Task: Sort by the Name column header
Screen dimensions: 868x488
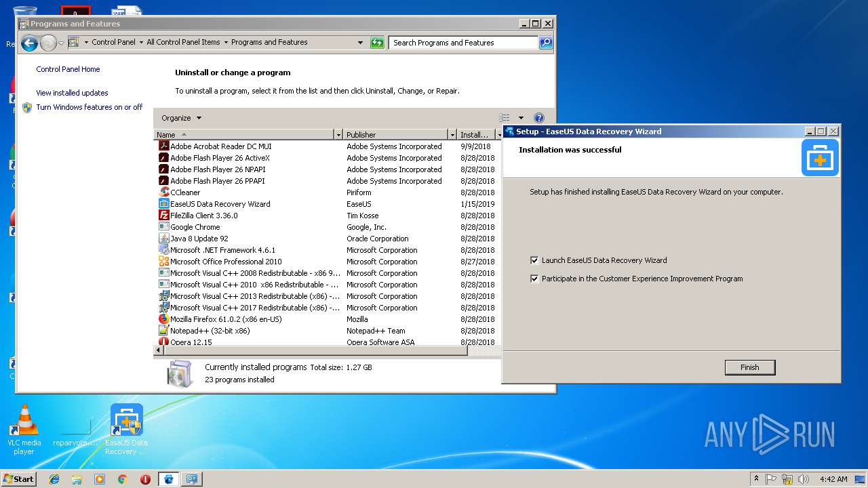Action: coord(244,134)
